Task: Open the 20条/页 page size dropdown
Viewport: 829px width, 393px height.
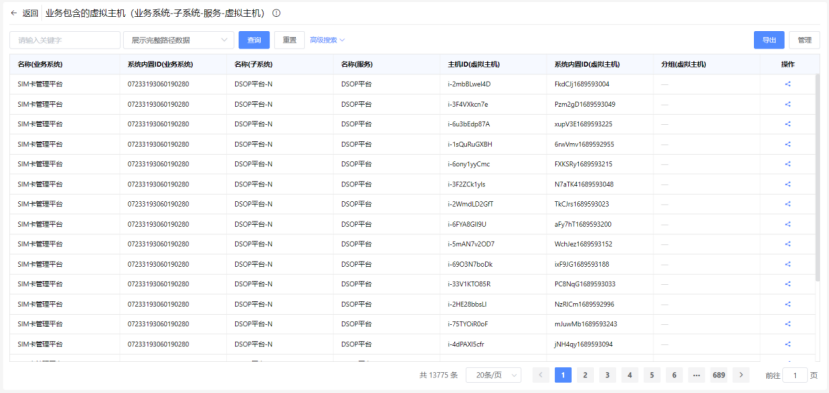Action: (x=493, y=375)
